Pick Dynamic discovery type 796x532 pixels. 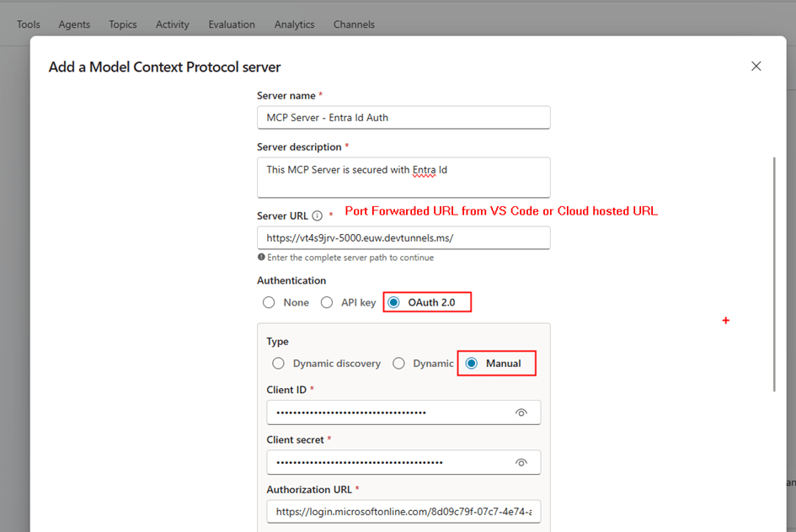(278, 364)
